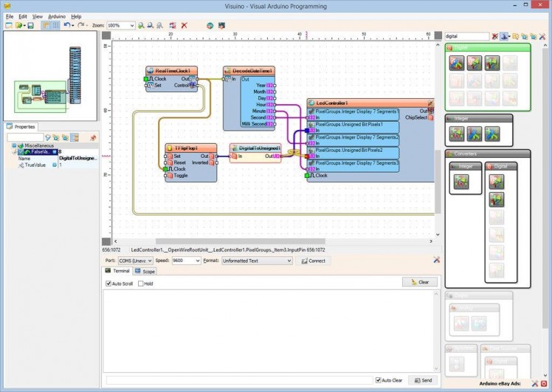Toggle the Auto Scroll checkbox
Image resolution: width=552 pixels, height=392 pixels.
[108, 283]
